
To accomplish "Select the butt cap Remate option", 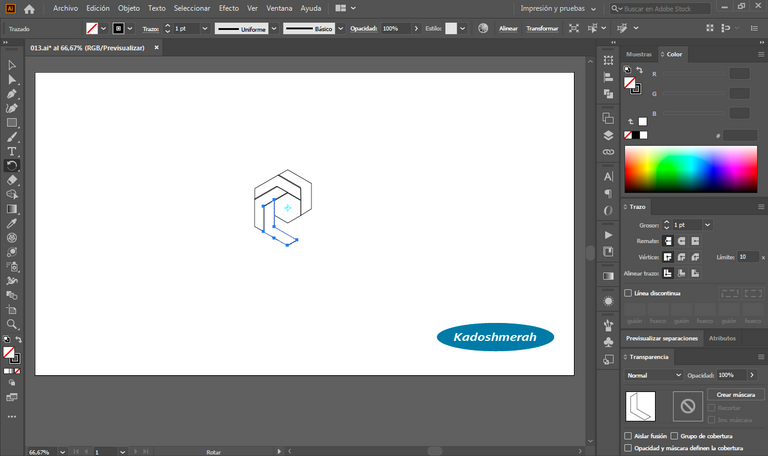I will pos(668,241).
